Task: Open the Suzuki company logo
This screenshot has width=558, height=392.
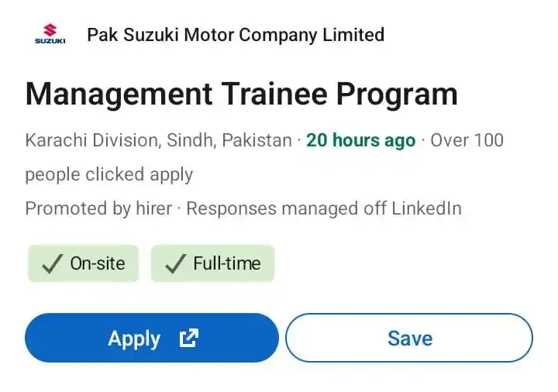Action: pyautogui.click(x=50, y=34)
